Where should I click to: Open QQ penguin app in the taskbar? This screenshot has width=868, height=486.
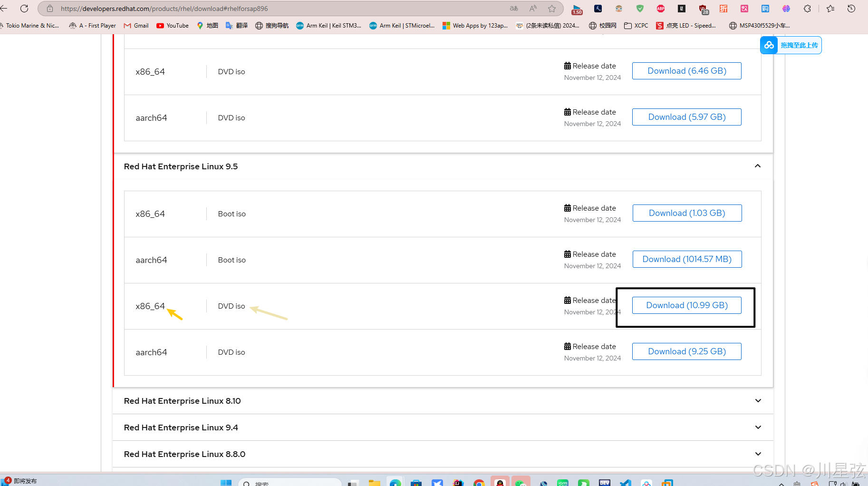tap(500, 482)
